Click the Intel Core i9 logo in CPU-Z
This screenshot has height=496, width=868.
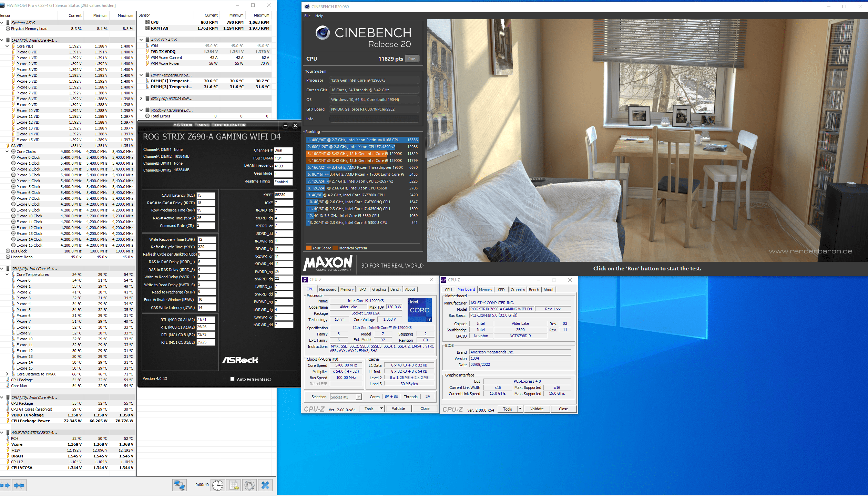coord(419,310)
